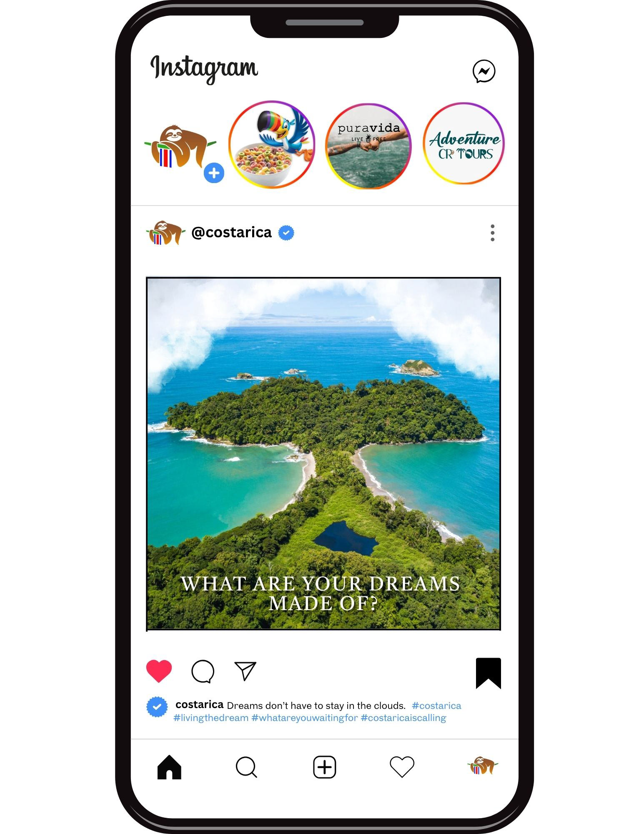The width and height of the screenshot is (644, 834).
Task: View the Adventure CR Tours story
Action: click(x=464, y=143)
